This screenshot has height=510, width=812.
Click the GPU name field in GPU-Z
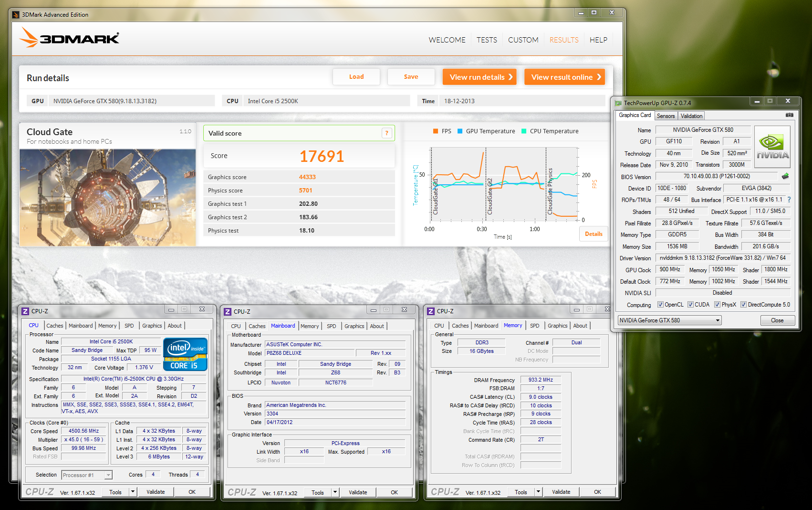click(x=703, y=130)
